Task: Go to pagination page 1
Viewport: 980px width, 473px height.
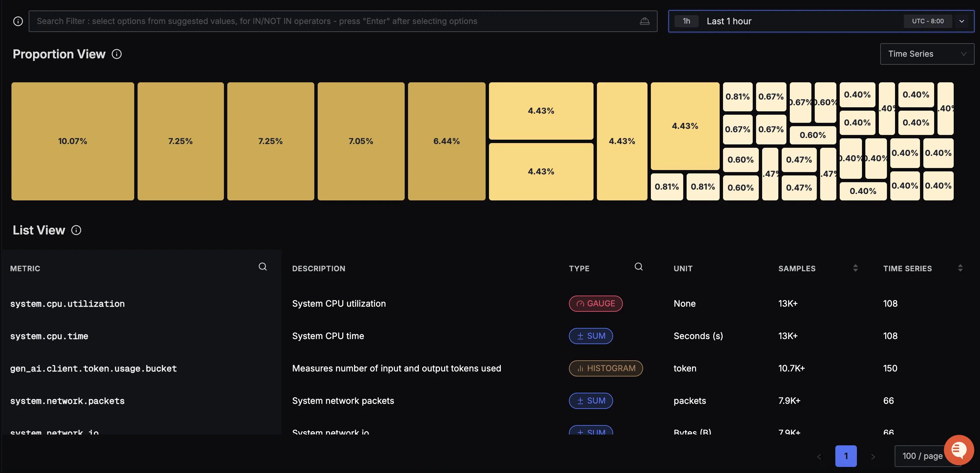Action: click(846, 456)
